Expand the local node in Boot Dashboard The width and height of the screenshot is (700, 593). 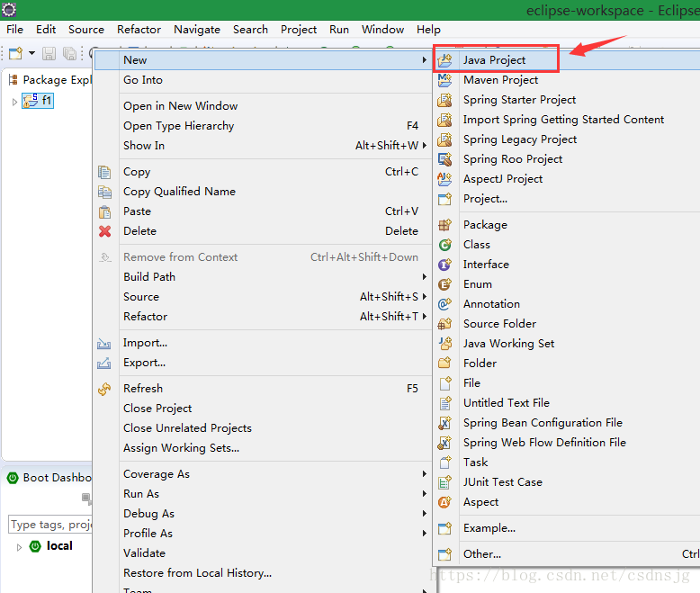tap(19, 547)
